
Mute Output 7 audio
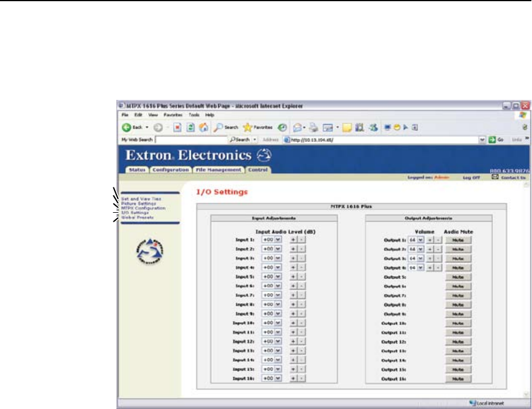tap(458, 296)
